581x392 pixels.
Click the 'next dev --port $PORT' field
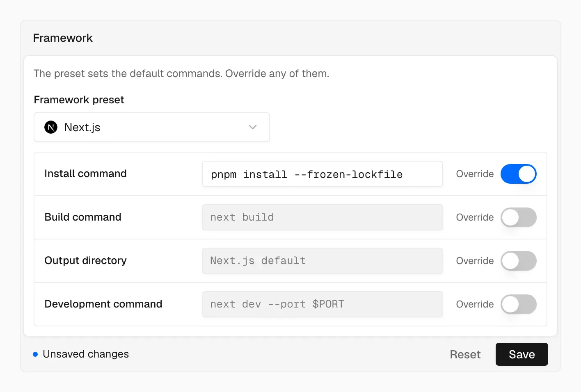323,304
